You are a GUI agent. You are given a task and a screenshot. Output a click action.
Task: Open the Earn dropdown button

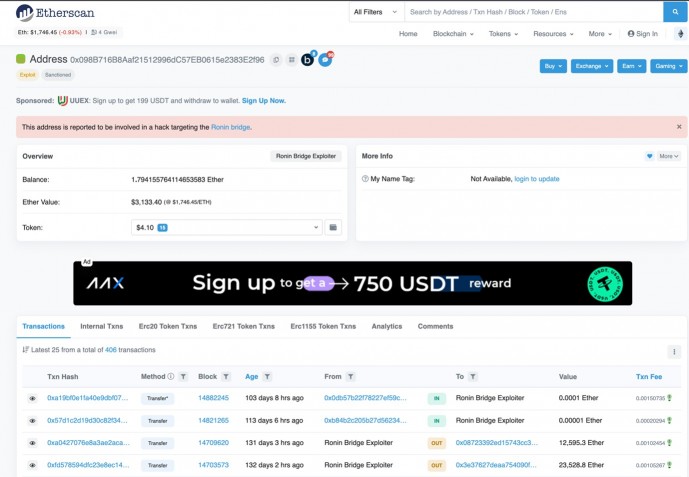[x=632, y=66]
